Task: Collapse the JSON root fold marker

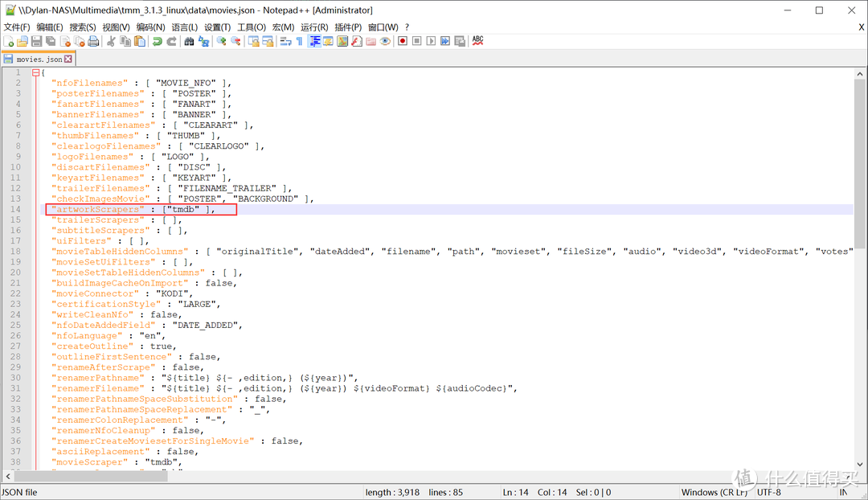Action: pyautogui.click(x=36, y=72)
